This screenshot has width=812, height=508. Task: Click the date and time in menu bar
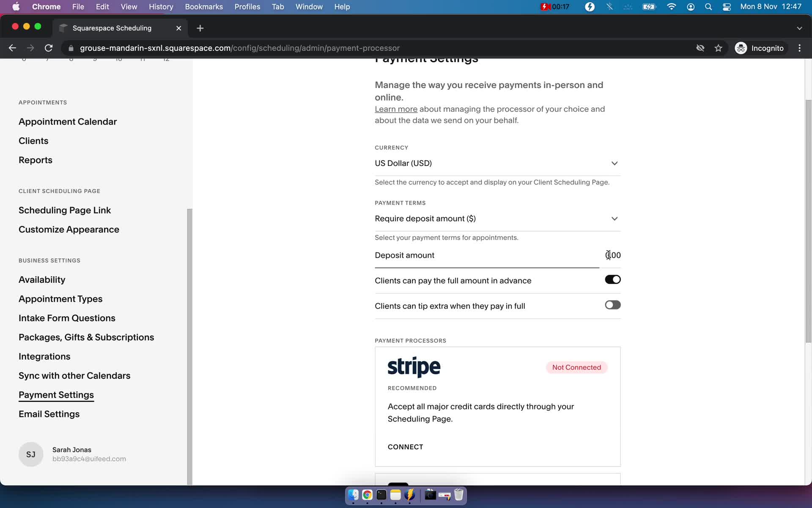(771, 7)
